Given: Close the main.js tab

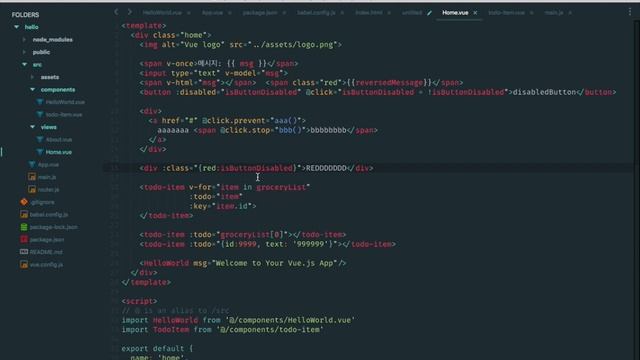Looking at the screenshot, I should tap(570, 13).
